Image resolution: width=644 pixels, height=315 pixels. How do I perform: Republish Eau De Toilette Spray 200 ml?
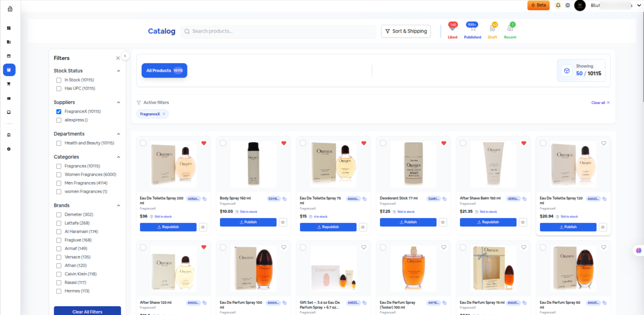click(x=168, y=227)
